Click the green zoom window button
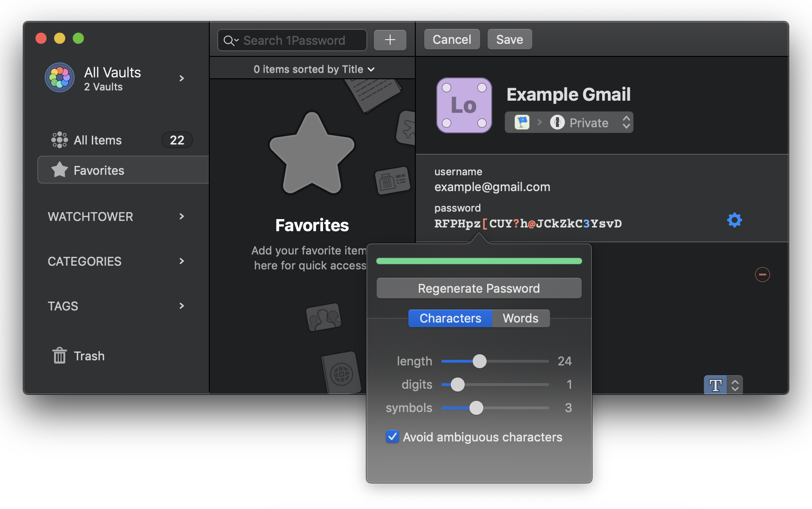The width and height of the screenshot is (812, 509). click(x=78, y=38)
